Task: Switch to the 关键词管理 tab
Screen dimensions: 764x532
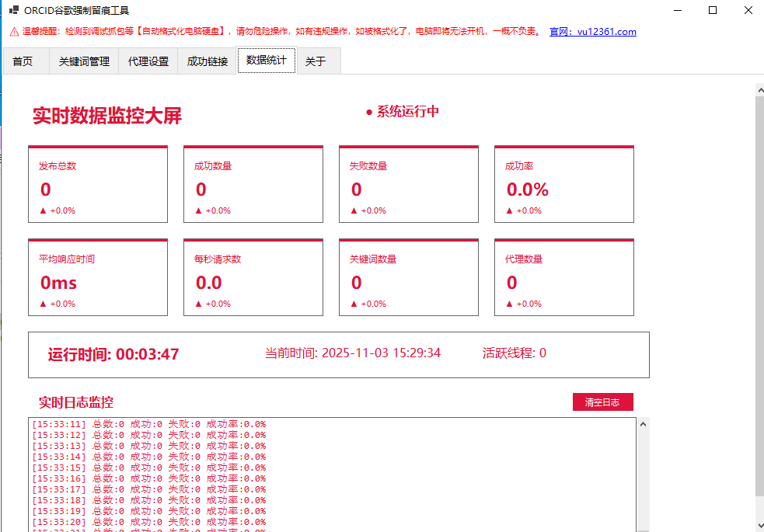Action: (84, 61)
